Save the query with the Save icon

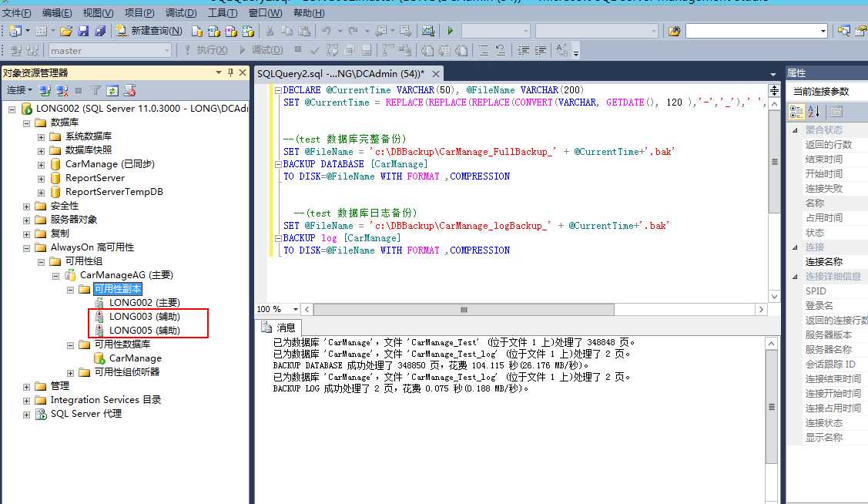pyautogui.click(x=83, y=31)
